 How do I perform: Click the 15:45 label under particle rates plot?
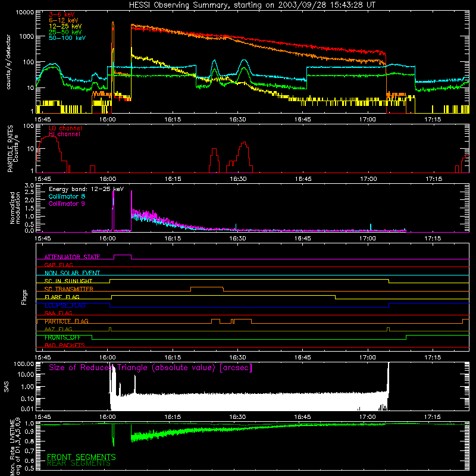43,179
